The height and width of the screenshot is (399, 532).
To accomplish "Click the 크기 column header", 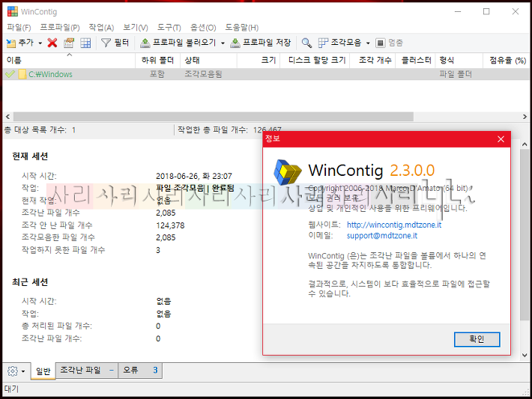I will click(259, 61).
